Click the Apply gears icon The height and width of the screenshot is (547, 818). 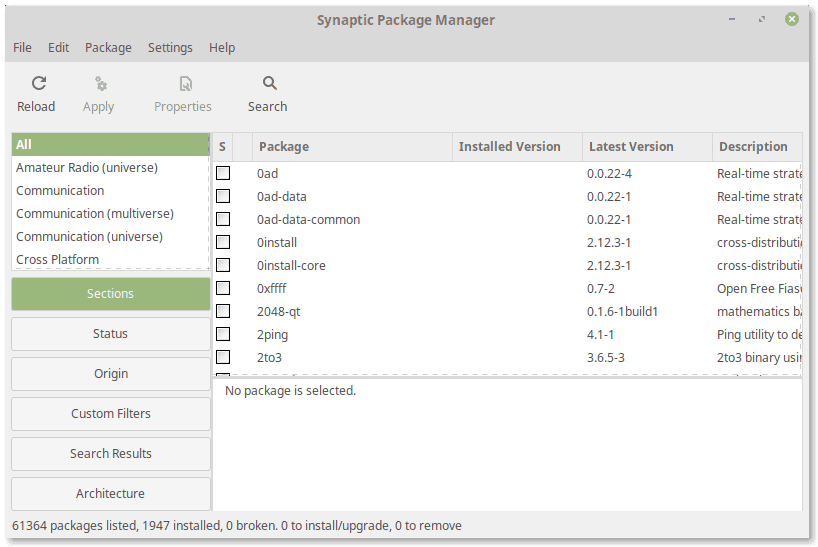[x=101, y=83]
